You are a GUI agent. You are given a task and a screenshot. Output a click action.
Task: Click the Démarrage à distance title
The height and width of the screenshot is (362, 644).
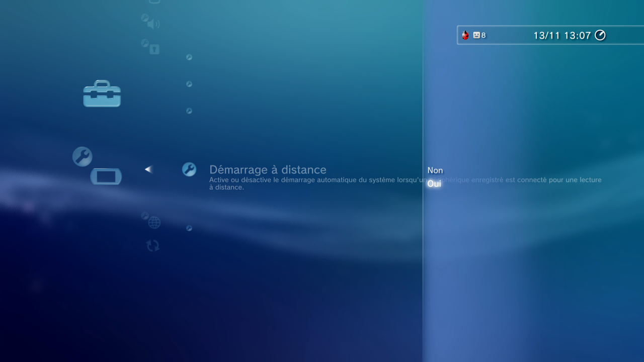click(x=268, y=169)
